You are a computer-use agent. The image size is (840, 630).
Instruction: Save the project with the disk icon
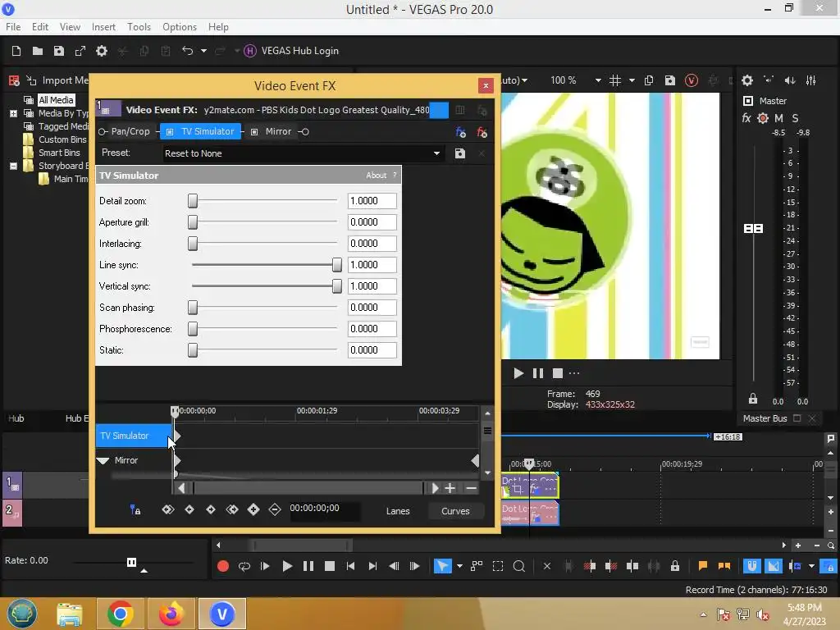[59, 51]
